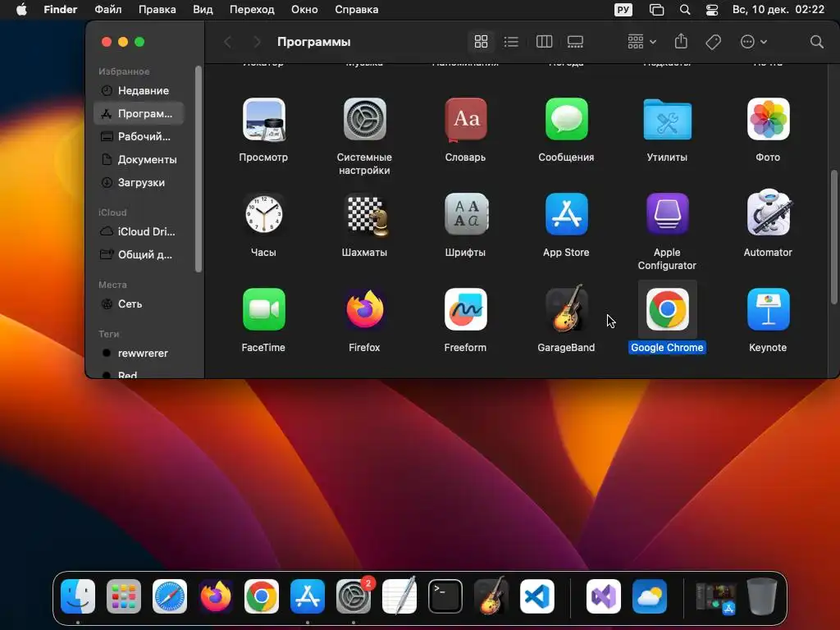Open the more actions ellipsis dropdown

[x=753, y=42]
